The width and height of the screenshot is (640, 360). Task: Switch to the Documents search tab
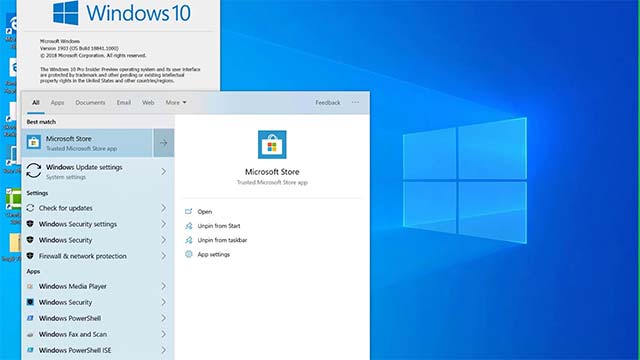point(90,102)
